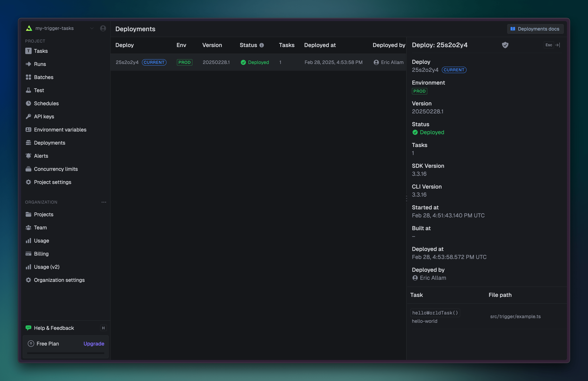Click the Upgrade link on Free Plan
588x381 pixels.
pos(94,344)
